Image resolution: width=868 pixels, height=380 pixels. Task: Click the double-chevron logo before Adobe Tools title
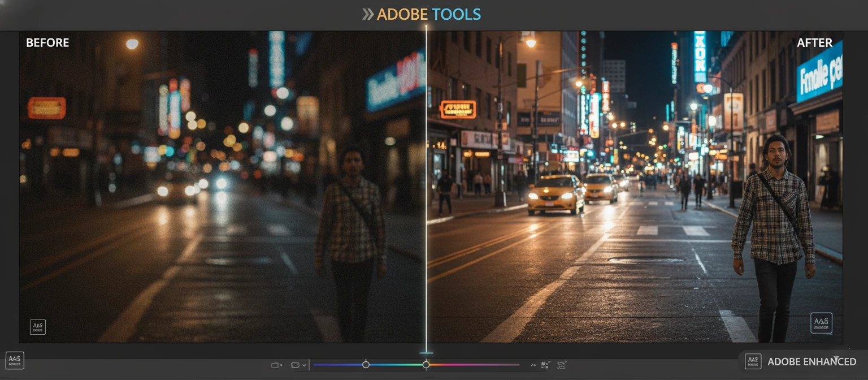tap(370, 14)
